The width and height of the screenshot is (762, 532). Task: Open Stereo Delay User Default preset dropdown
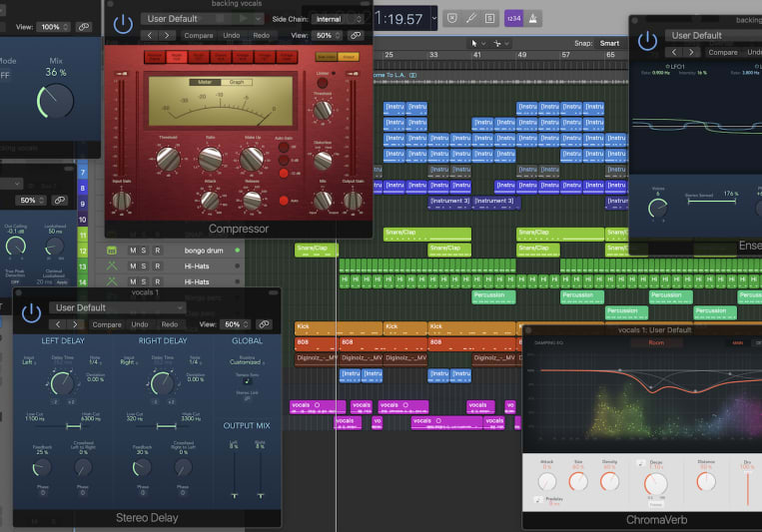pos(118,307)
